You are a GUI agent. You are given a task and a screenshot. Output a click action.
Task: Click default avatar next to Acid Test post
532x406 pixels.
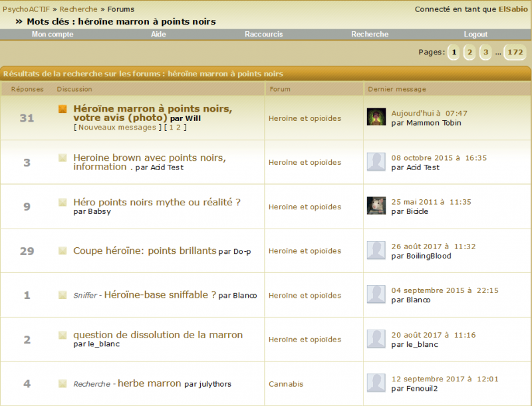tap(376, 162)
